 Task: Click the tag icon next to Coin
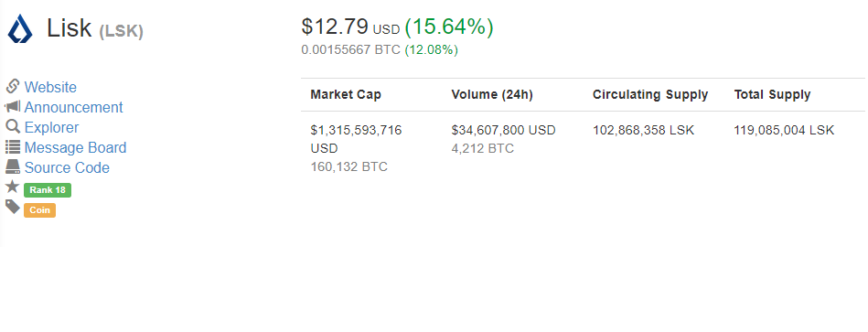[13, 207]
